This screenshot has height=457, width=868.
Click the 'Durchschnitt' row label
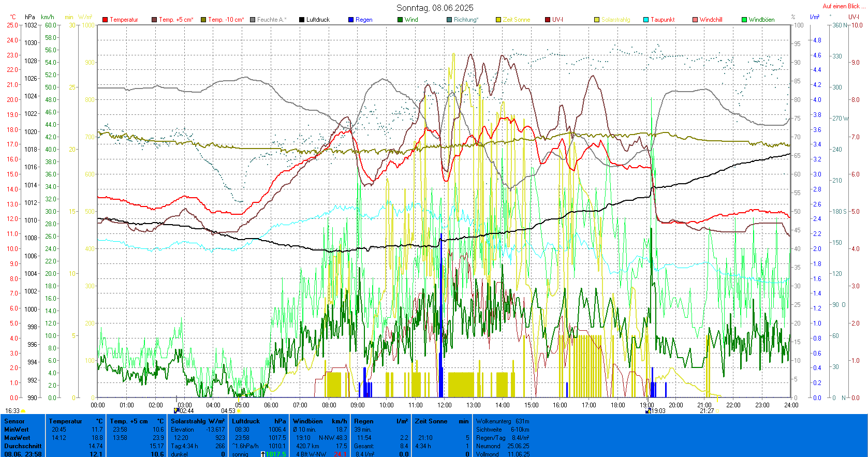23,446
